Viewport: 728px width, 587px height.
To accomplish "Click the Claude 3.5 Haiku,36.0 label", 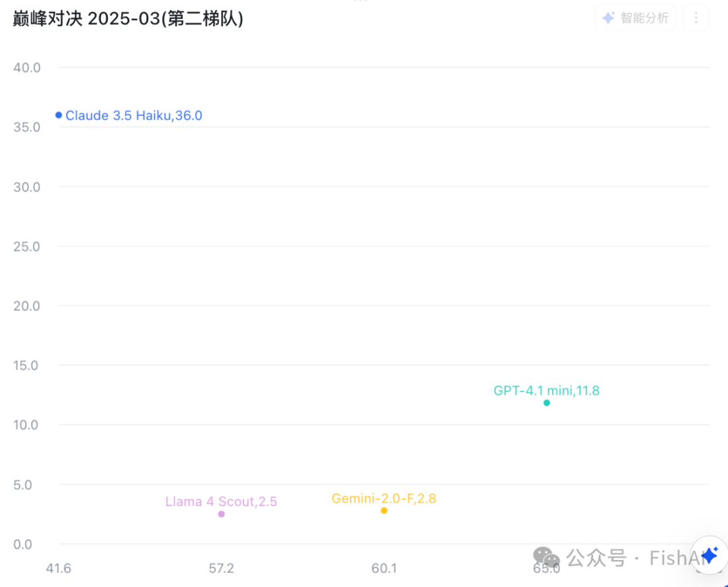I will click(x=133, y=115).
